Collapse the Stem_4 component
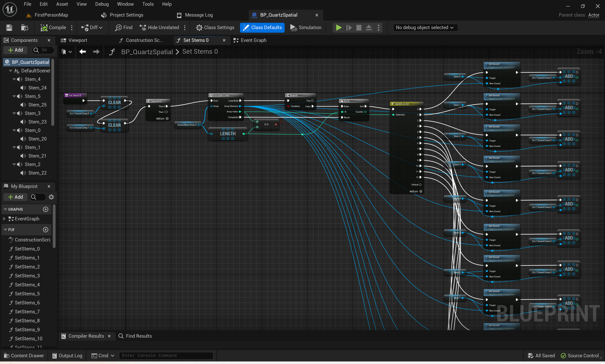Viewport: 605px width, 364px height. point(14,79)
